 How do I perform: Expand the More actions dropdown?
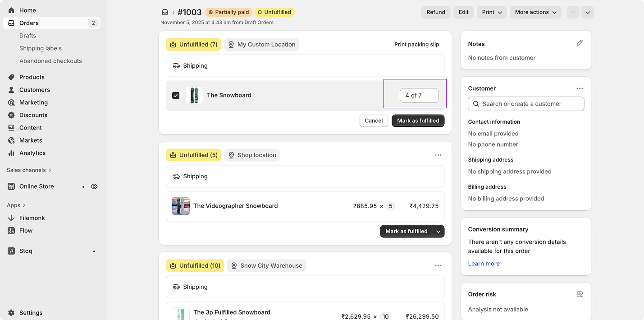535,12
